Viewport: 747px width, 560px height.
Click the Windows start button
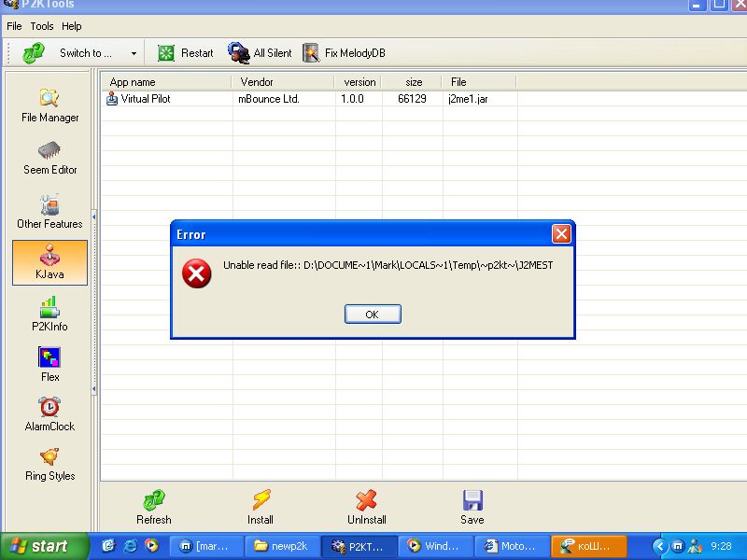(x=44, y=546)
